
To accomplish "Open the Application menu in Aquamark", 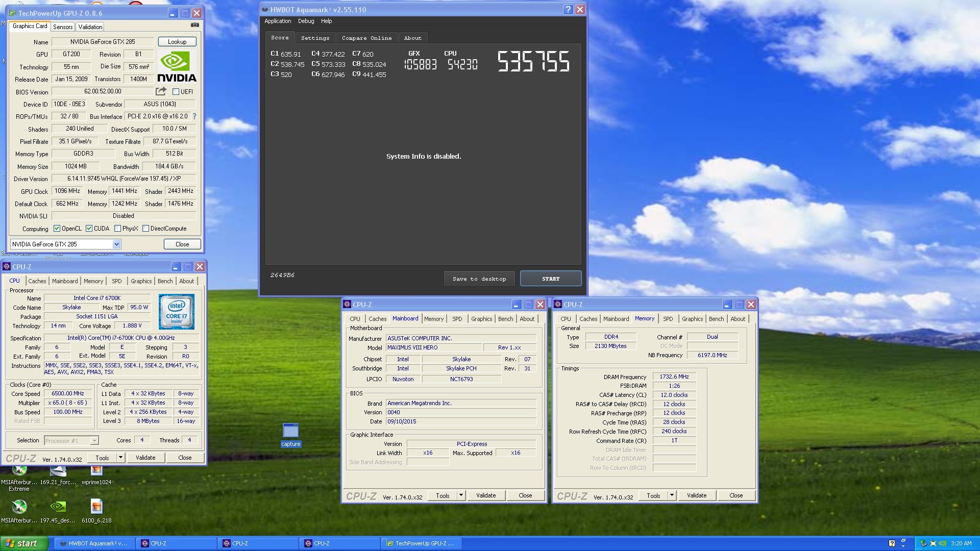I will [x=278, y=21].
